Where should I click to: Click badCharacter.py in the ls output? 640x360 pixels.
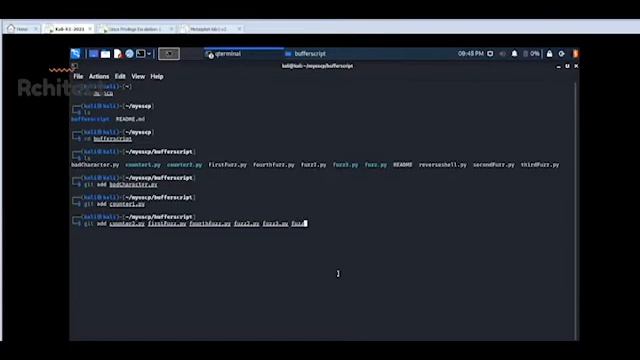[95, 165]
